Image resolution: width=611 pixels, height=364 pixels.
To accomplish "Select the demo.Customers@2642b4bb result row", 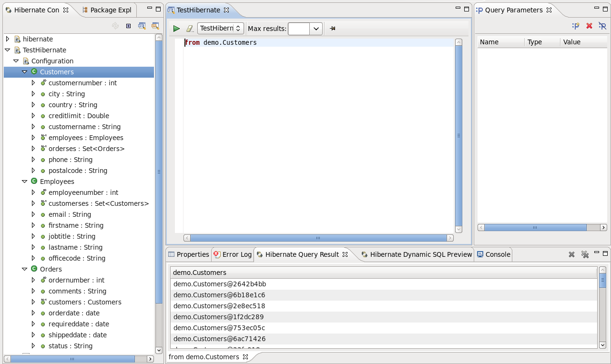I will coord(220,283).
